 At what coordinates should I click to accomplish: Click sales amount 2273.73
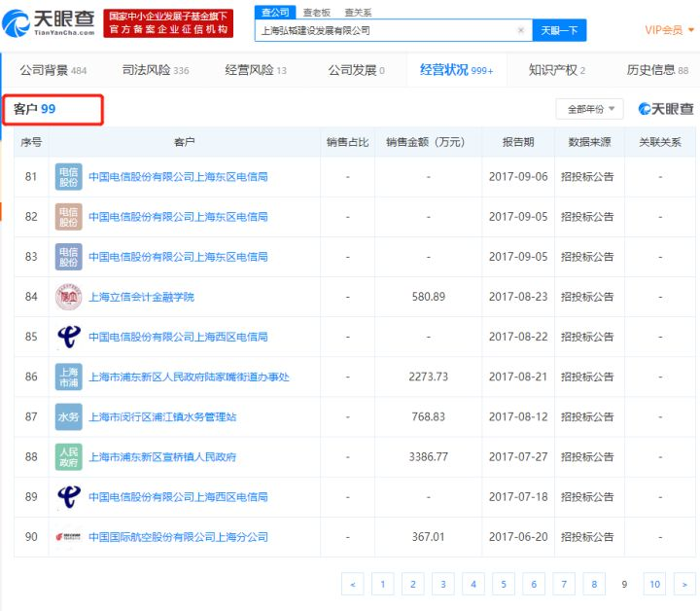(428, 377)
